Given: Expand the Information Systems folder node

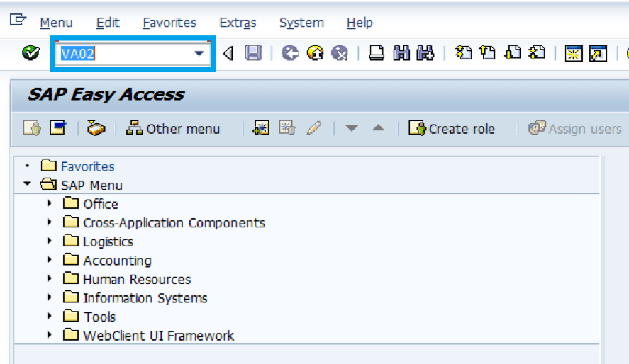Looking at the screenshot, I should [50, 297].
